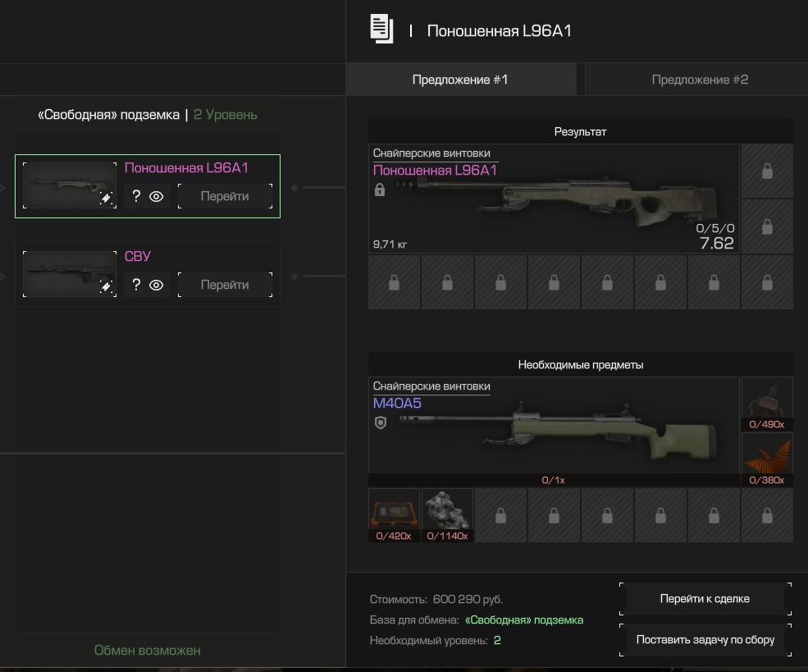The width and height of the screenshot is (808, 672).
Task: Click the Поношенная L96A1 result rifle image
Action: 558,203
